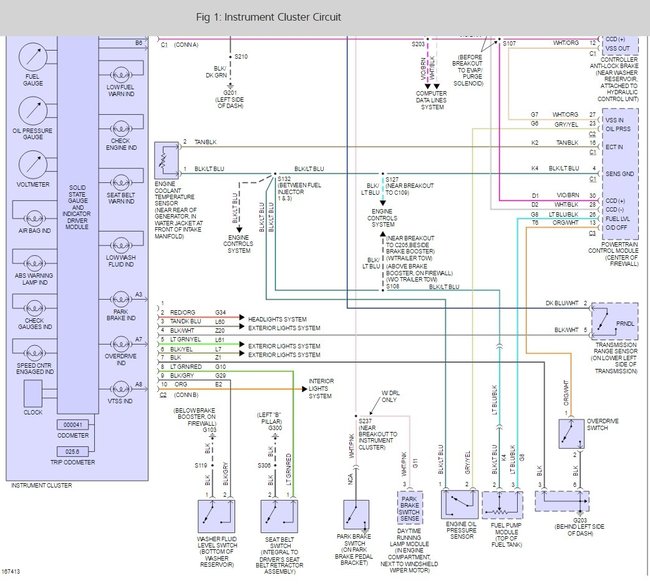
Task: Click the fuel gauge dial symbol
Action: [x=33, y=57]
